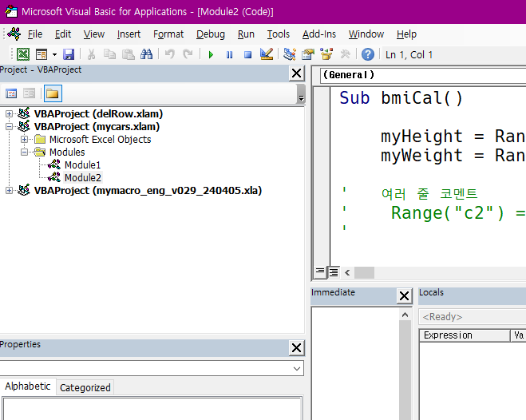
Task: Open the (General) object dropdown
Action: (423, 75)
